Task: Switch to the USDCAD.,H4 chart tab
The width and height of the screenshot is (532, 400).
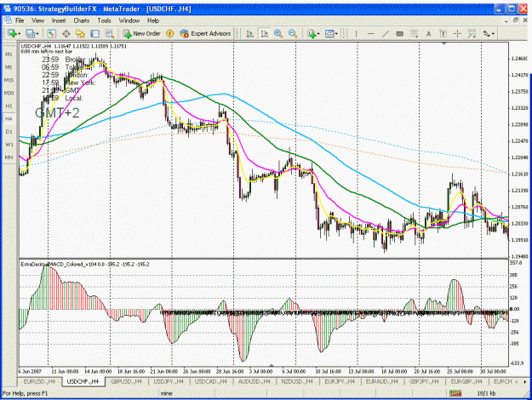Action: 211,381
